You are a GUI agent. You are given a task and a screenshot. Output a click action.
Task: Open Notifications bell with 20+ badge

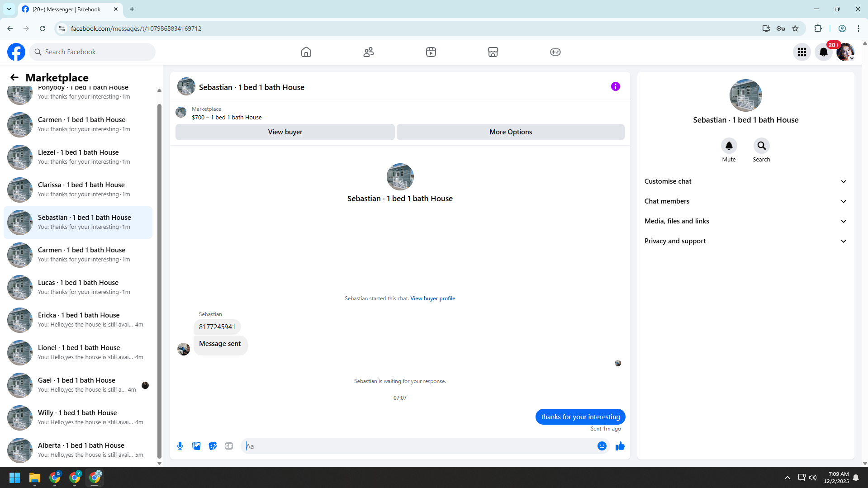tap(824, 52)
